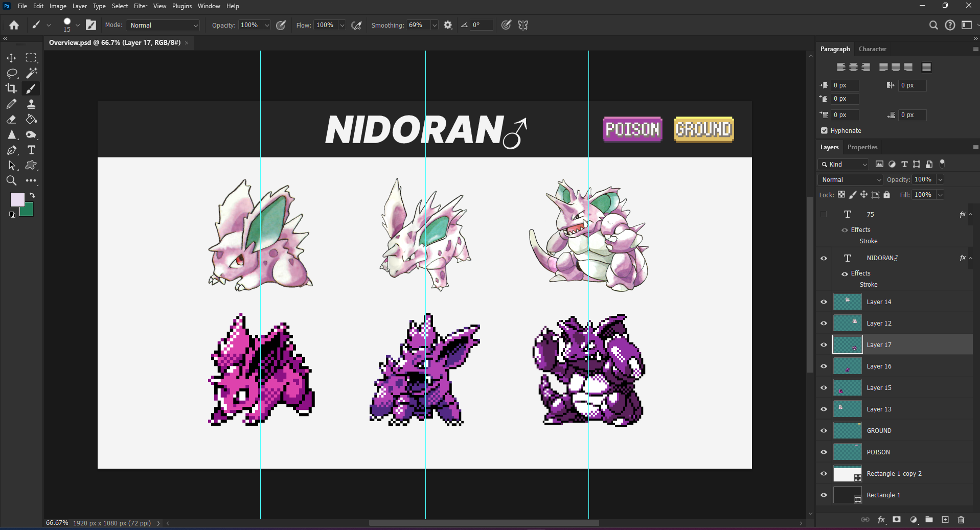The height and width of the screenshot is (530, 980).
Task: Hide the GROUND layer
Action: 824,431
